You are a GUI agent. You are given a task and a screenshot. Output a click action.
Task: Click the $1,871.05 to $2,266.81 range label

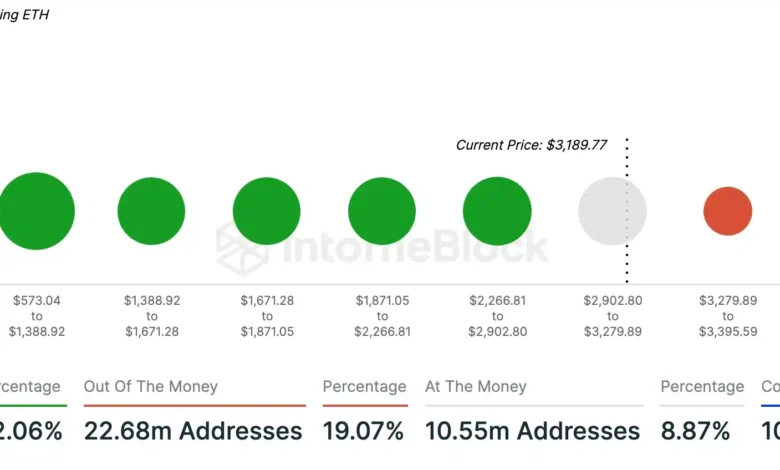click(382, 315)
